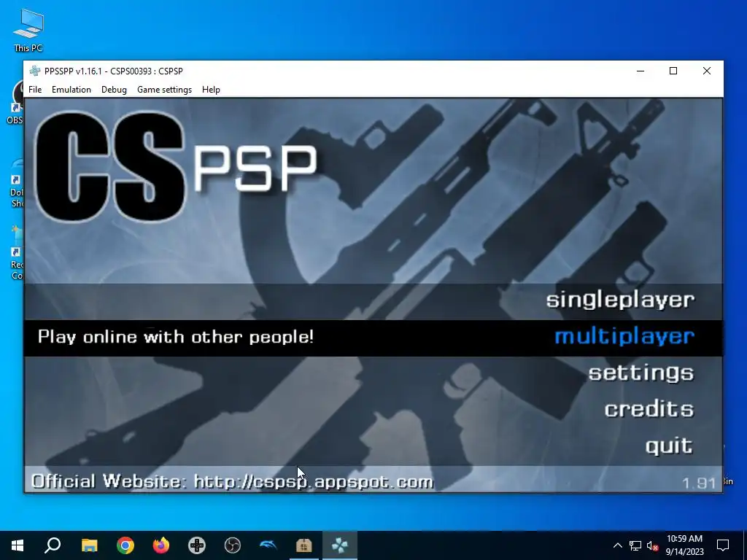Open the credits entry
747x560 pixels.
pos(649,409)
